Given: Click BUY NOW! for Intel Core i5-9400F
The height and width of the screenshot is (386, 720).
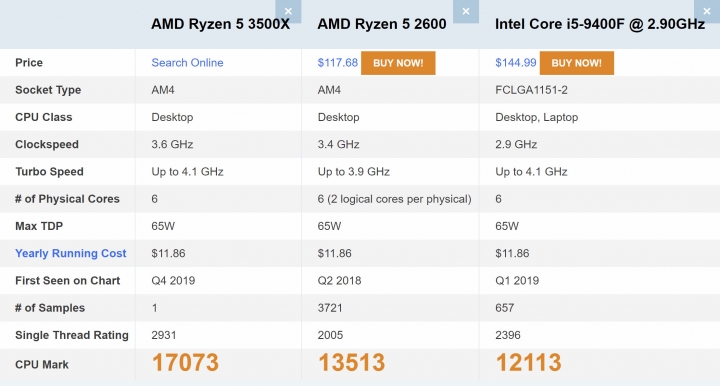Looking at the screenshot, I should 576,63.
